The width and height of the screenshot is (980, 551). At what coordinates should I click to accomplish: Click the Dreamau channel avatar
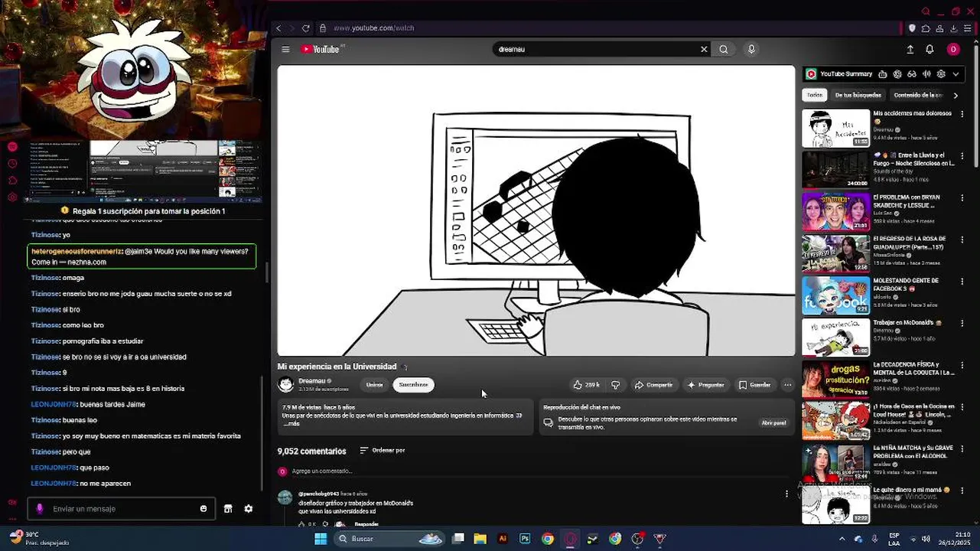click(x=286, y=384)
